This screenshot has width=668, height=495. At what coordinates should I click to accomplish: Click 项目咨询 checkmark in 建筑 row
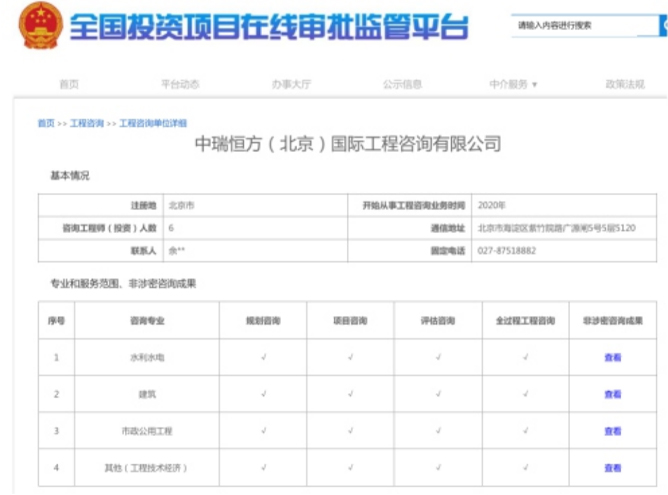coord(350,394)
